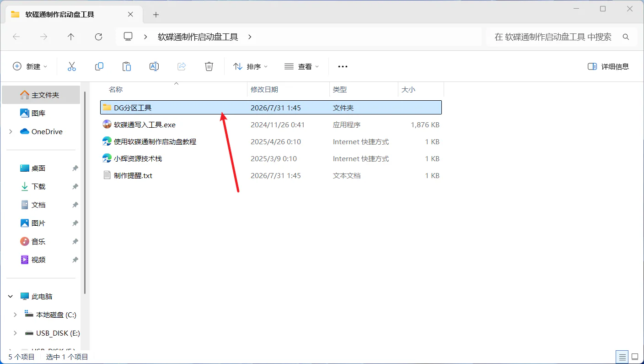Click the Rename icon in toolbar
The image size is (644, 364).
tap(154, 66)
